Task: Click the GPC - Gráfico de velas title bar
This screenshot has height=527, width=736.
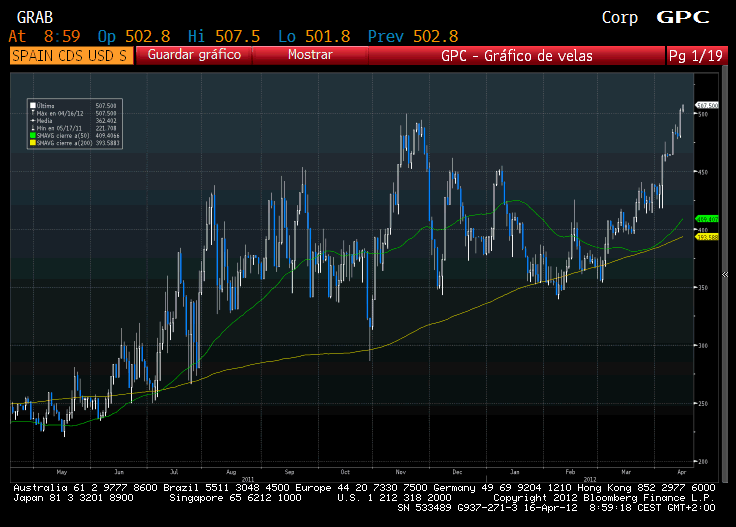Action: 517,56
